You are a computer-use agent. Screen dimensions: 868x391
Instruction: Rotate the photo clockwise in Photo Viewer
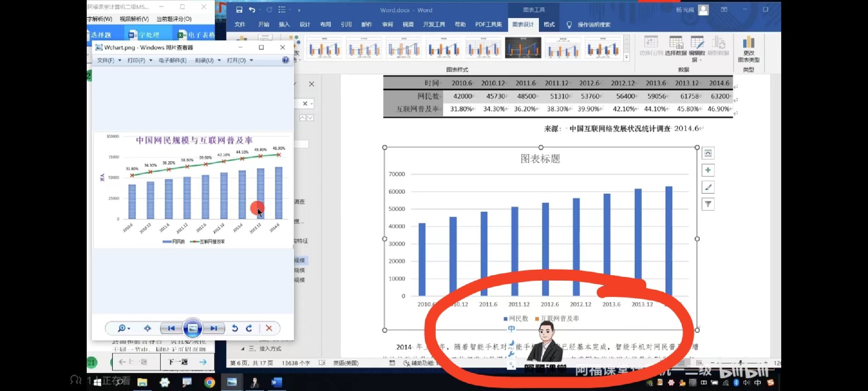(249, 328)
